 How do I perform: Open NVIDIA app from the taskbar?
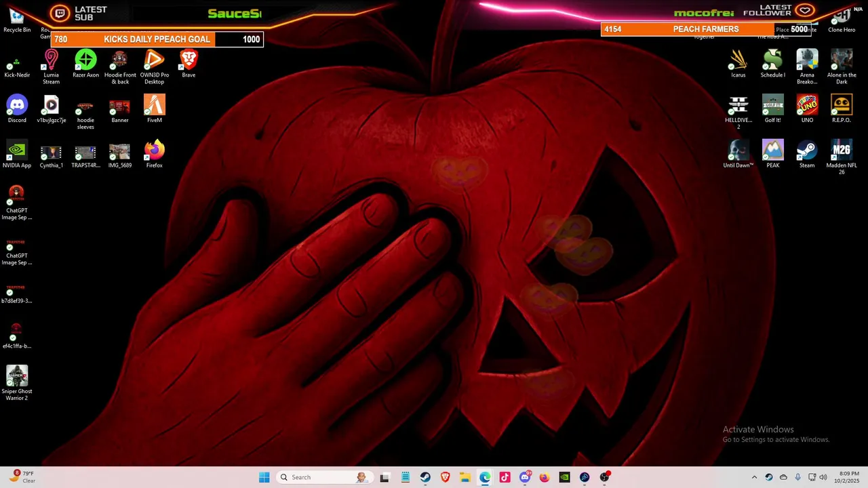coord(564,477)
